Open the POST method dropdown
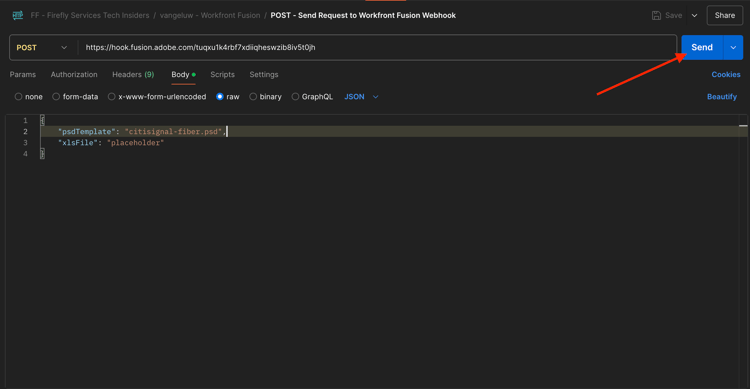This screenshot has width=750, height=389. tap(42, 47)
